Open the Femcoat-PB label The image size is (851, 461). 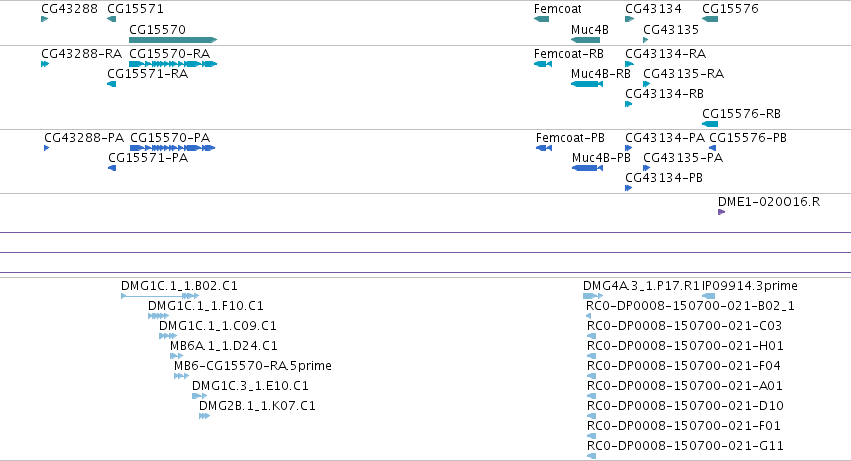pos(570,138)
